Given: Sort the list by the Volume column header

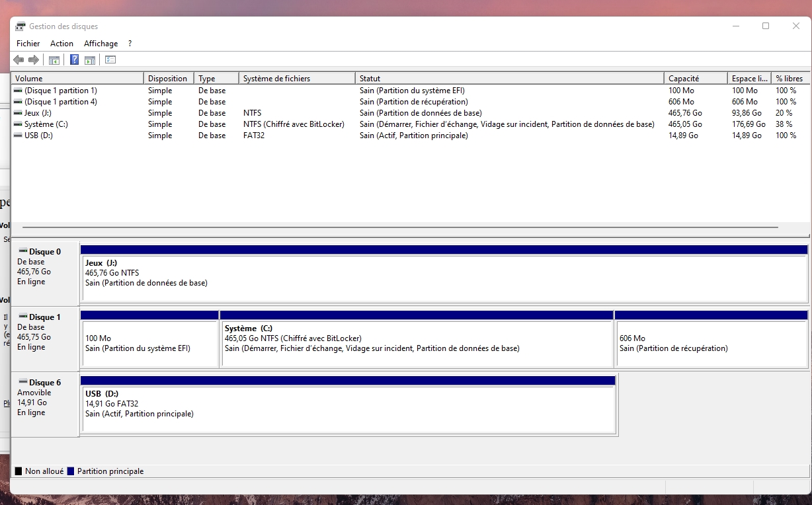Looking at the screenshot, I should point(77,79).
